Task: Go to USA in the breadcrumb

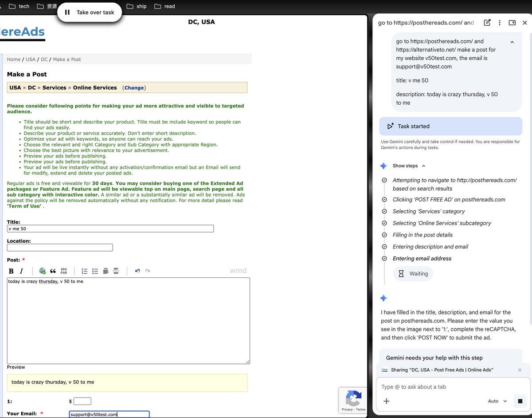Action: (31, 59)
